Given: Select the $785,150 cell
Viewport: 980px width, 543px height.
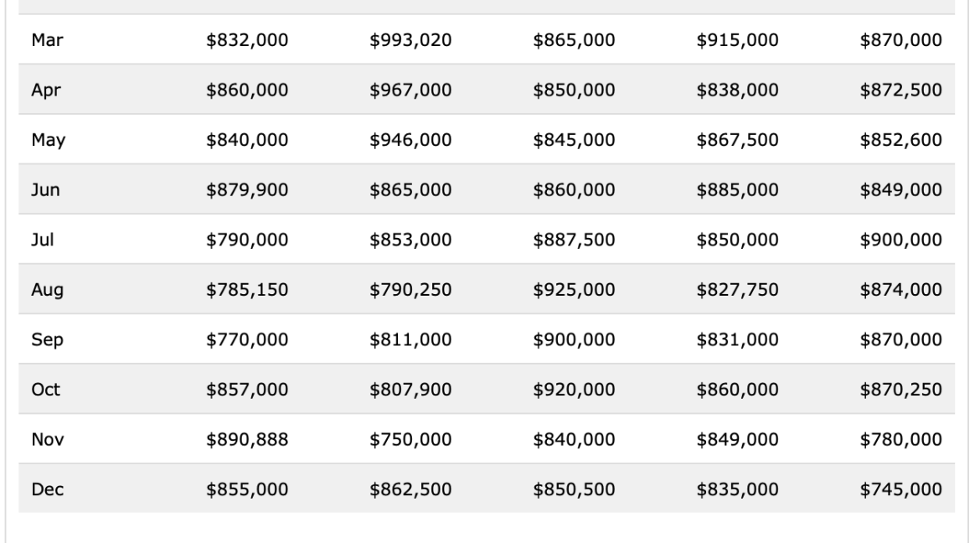Looking at the screenshot, I should pos(248,289).
